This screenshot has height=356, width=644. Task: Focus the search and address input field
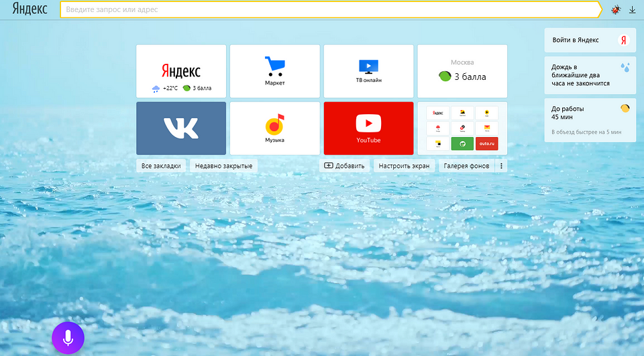pyautogui.click(x=329, y=9)
